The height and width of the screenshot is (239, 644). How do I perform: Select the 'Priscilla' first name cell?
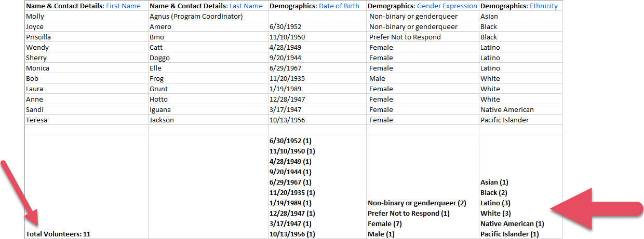[x=86, y=37]
